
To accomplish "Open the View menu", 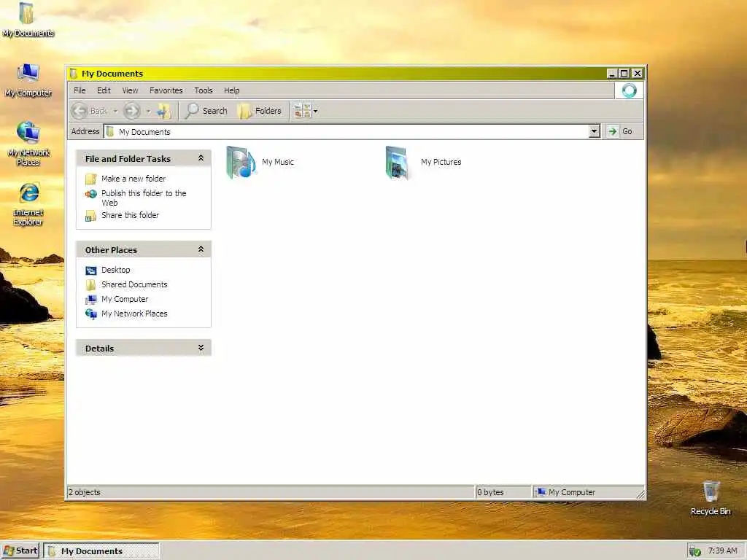I will click(x=130, y=90).
